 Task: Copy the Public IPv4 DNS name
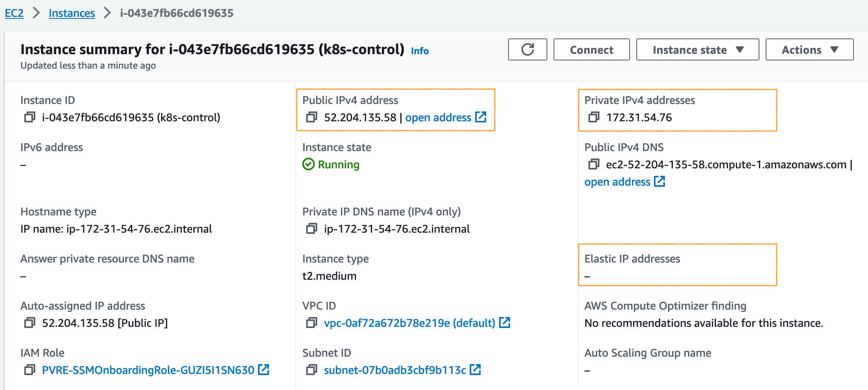[594, 164]
